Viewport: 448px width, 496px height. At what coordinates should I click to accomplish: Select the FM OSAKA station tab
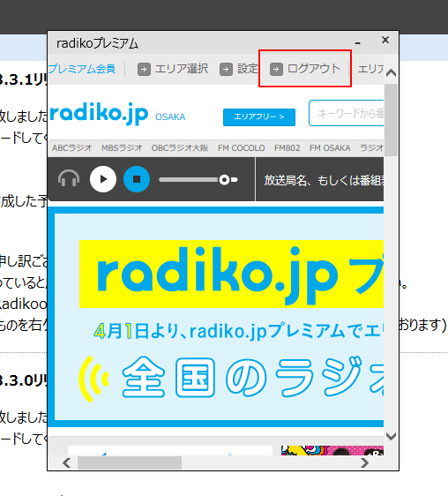coord(330,148)
